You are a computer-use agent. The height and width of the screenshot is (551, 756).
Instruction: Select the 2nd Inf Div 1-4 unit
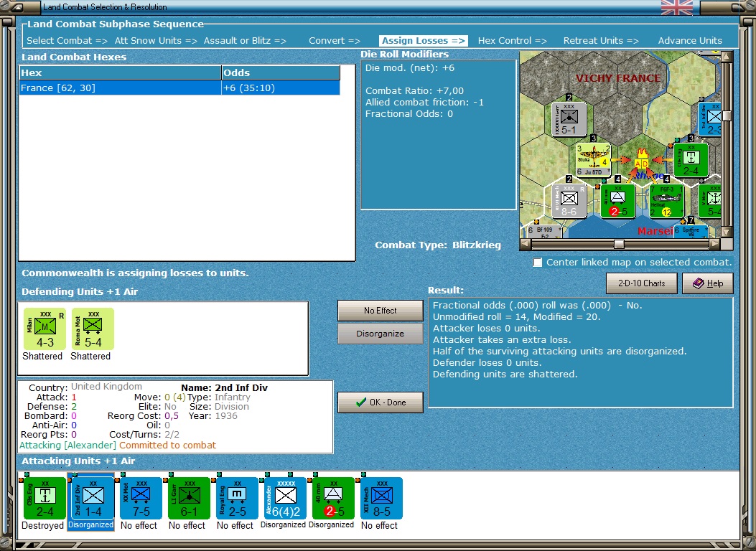[x=93, y=498]
